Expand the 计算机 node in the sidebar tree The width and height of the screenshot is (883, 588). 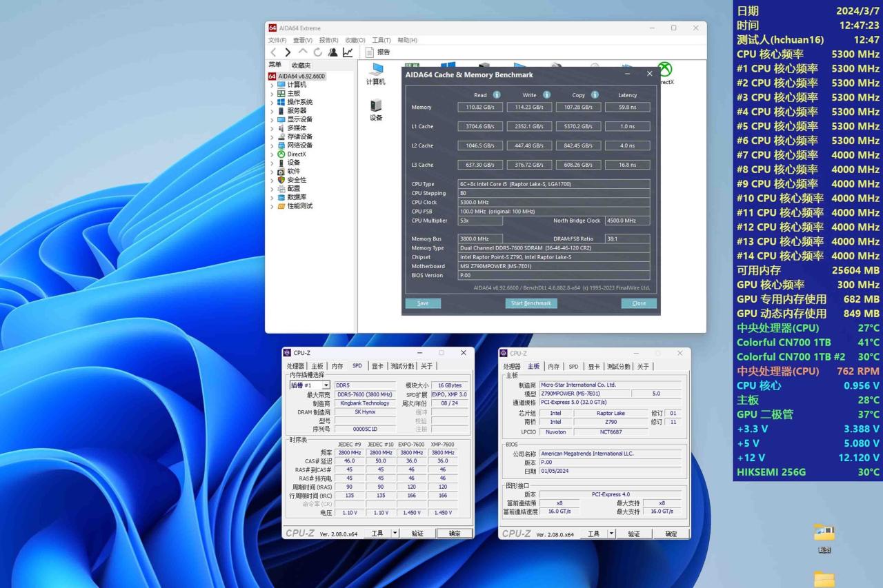272,85
